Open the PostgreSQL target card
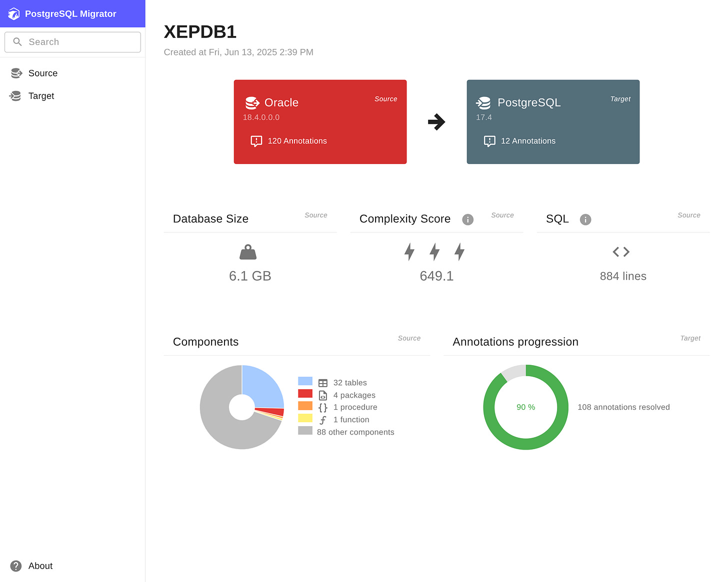The height and width of the screenshot is (582, 728). (553, 122)
